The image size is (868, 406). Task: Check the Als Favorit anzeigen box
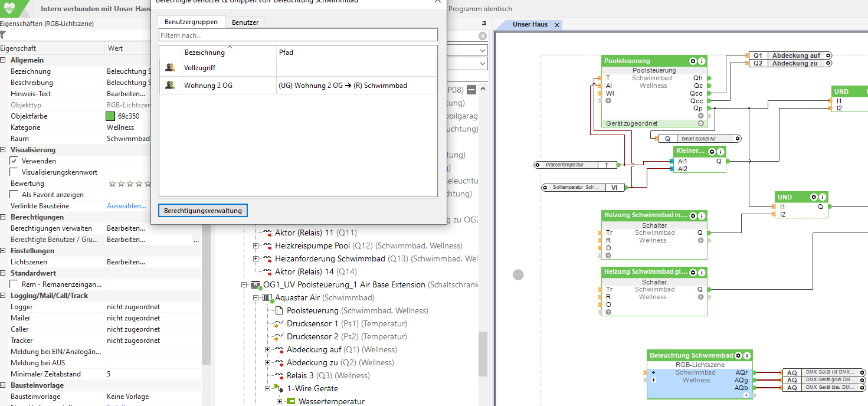[14, 195]
